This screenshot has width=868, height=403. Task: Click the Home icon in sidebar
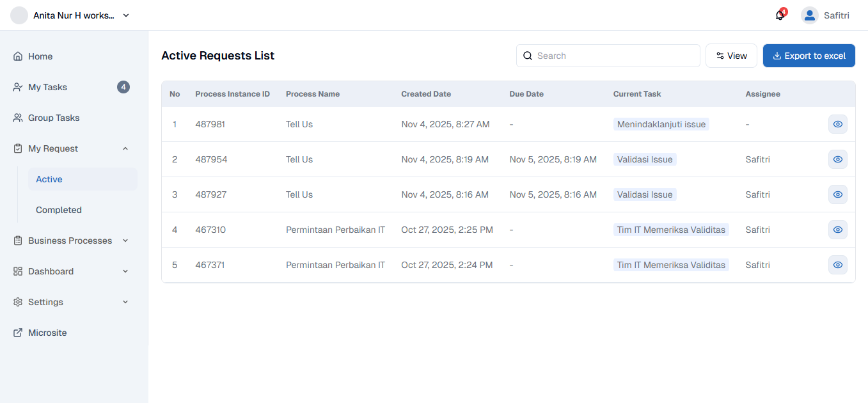coord(18,56)
